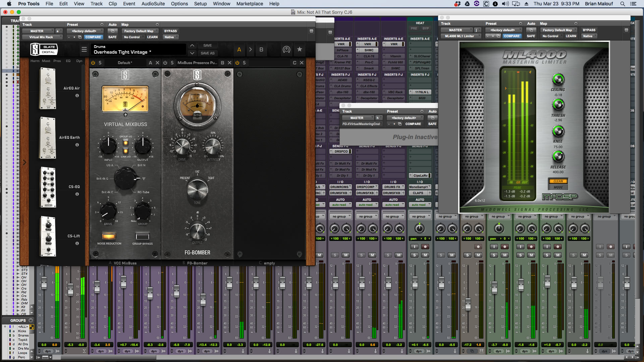
Task: Click Learn in ML4000 window header
Action: (571, 36)
